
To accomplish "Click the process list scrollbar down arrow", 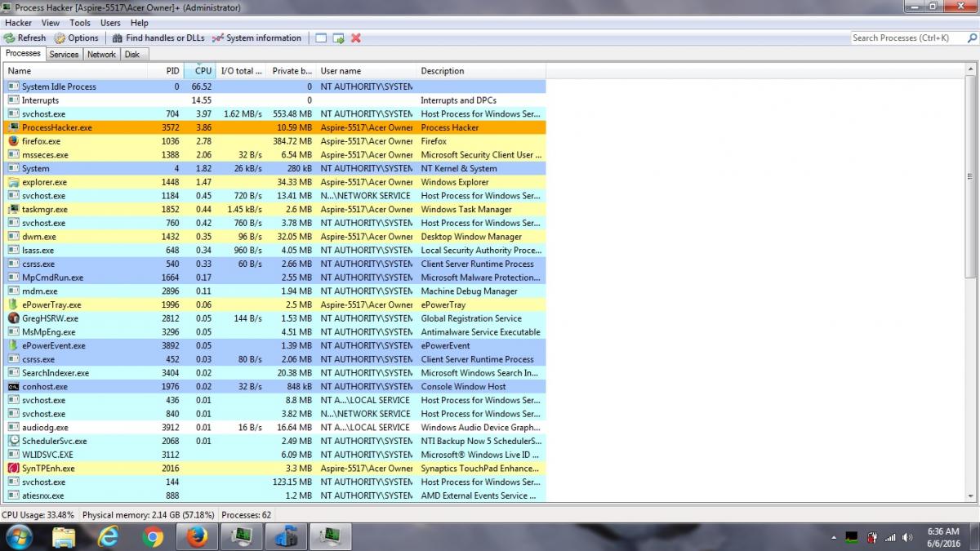I will tap(970, 495).
